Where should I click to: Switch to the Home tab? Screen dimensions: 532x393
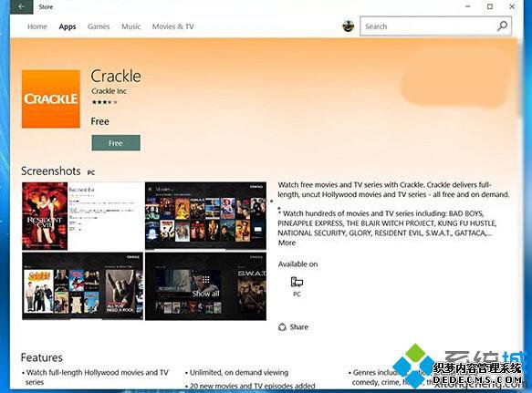[x=37, y=26]
